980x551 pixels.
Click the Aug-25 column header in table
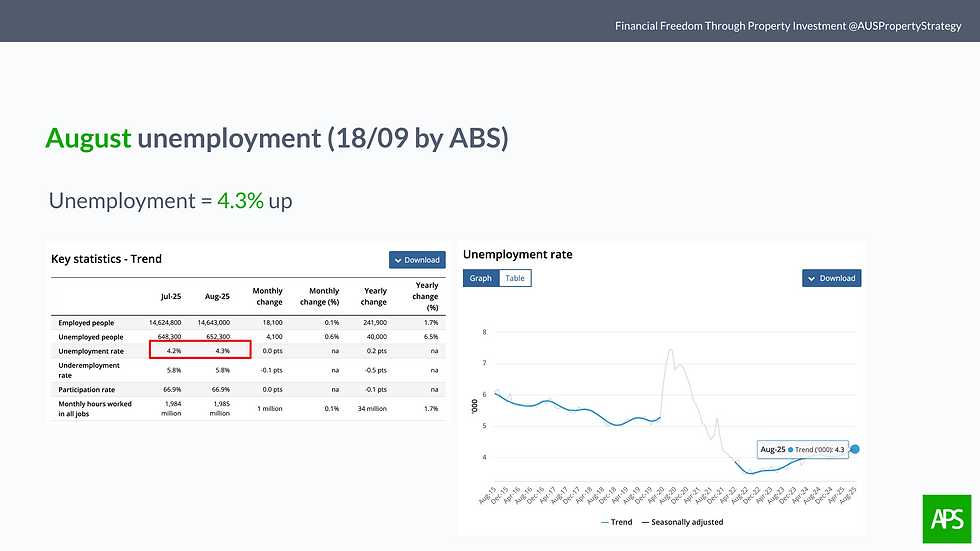(x=218, y=297)
